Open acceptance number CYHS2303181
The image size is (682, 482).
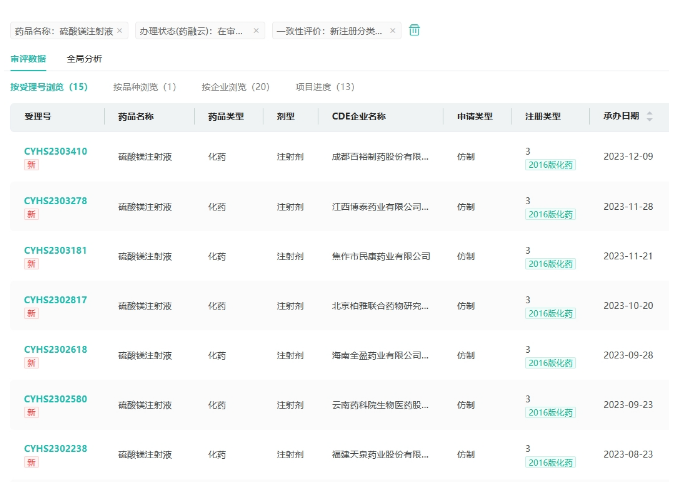tap(56, 250)
